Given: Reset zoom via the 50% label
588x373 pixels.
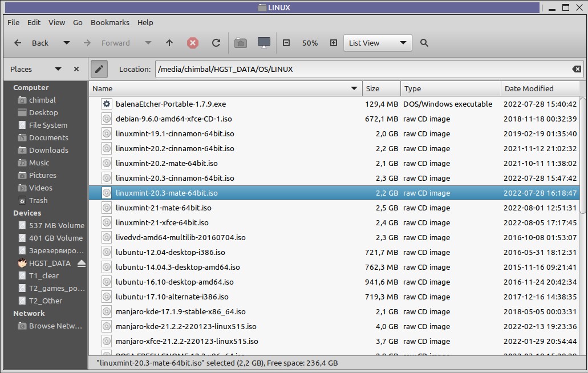Looking at the screenshot, I should coord(310,43).
